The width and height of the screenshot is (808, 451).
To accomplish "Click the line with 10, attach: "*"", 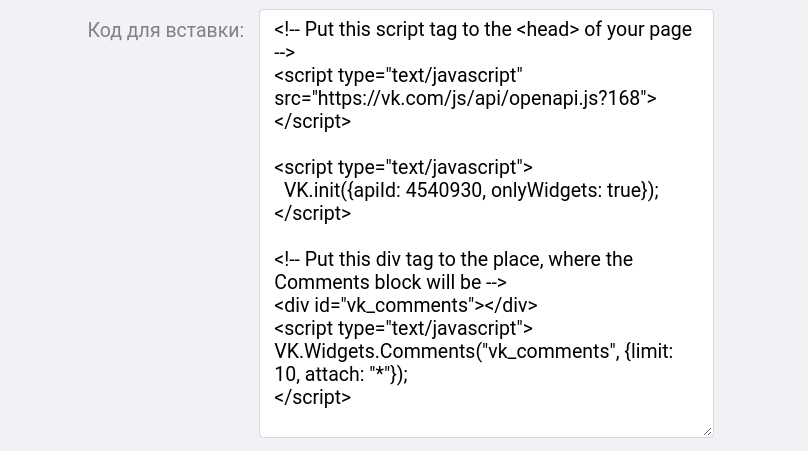I will tap(341, 374).
